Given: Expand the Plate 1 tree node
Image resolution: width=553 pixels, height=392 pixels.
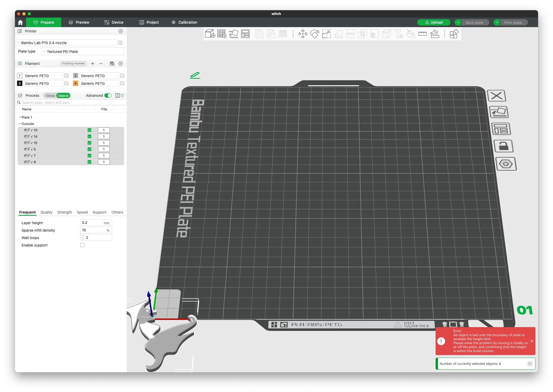Looking at the screenshot, I should tap(20, 117).
